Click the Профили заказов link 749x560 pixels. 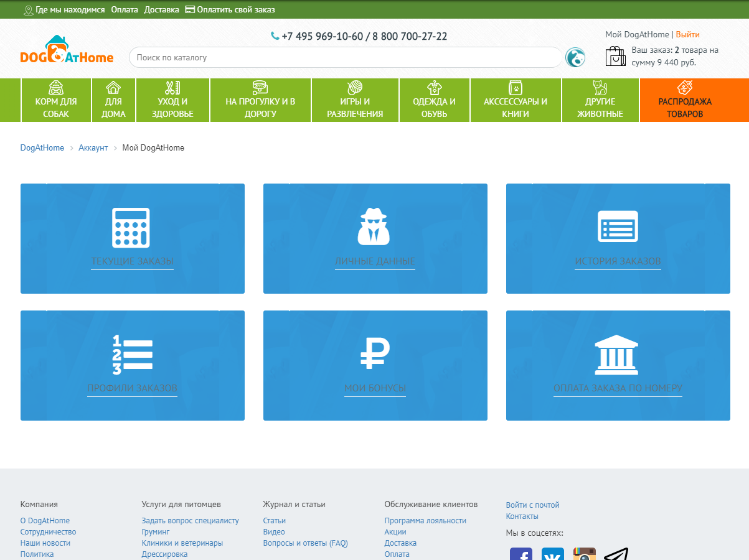(x=132, y=388)
